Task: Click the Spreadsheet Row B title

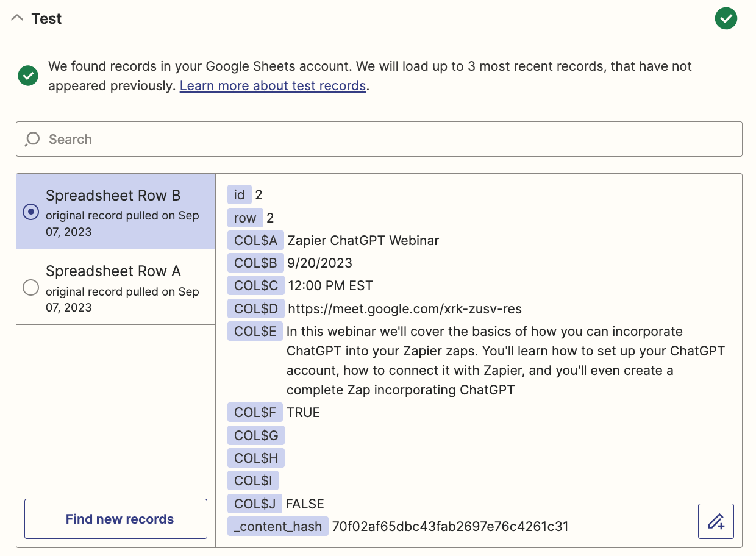Action: tap(113, 196)
